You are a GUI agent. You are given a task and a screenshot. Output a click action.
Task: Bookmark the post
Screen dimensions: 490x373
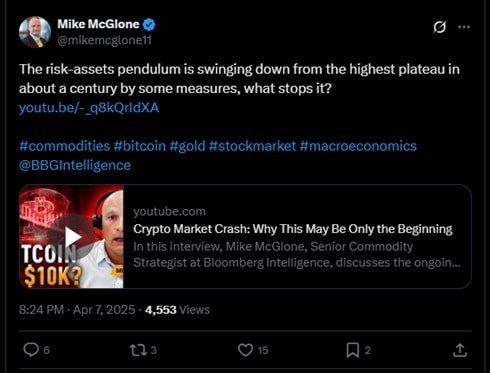(353, 350)
